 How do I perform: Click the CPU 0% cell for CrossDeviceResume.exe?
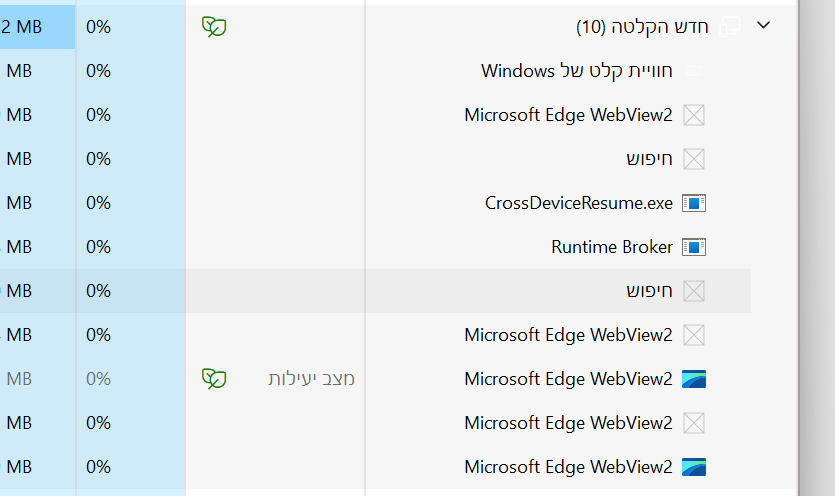pos(98,203)
